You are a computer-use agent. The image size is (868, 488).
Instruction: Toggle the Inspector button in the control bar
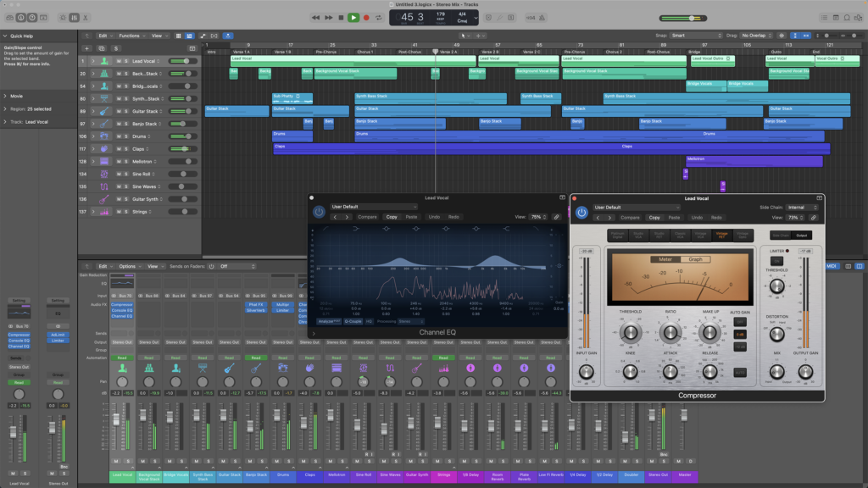click(21, 18)
